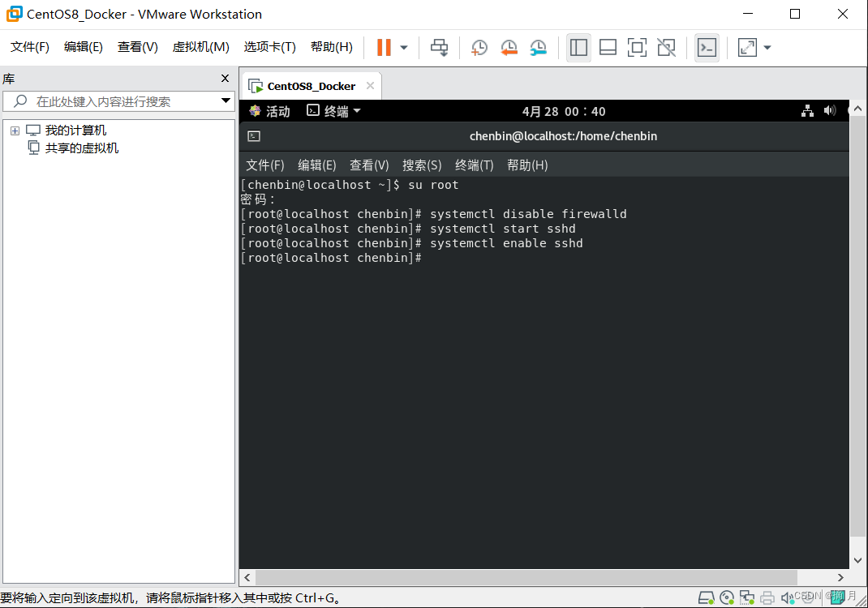The width and height of the screenshot is (868, 608).
Task: Click the 'systemctl enable sshd' command line
Action: (x=506, y=243)
